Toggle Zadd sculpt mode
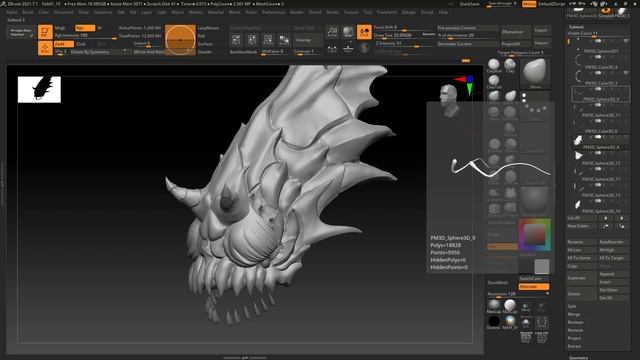 tap(64, 44)
